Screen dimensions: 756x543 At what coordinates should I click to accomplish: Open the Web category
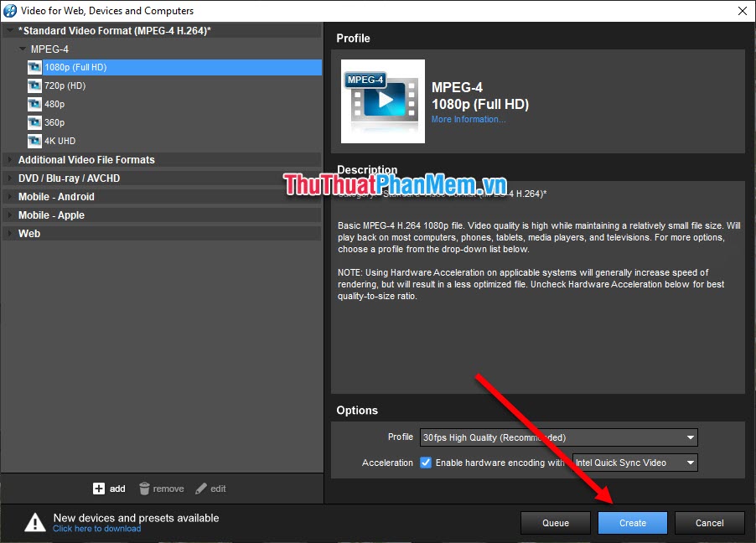click(x=8, y=233)
